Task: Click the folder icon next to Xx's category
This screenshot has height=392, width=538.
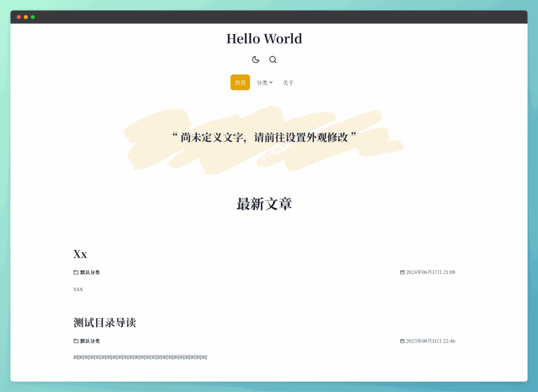Action: 75,272
